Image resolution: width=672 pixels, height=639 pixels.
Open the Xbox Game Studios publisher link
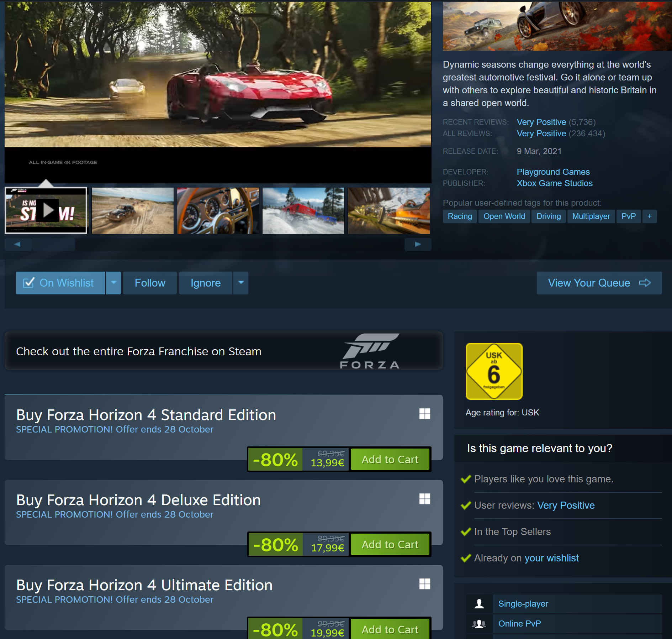[555, 183]
